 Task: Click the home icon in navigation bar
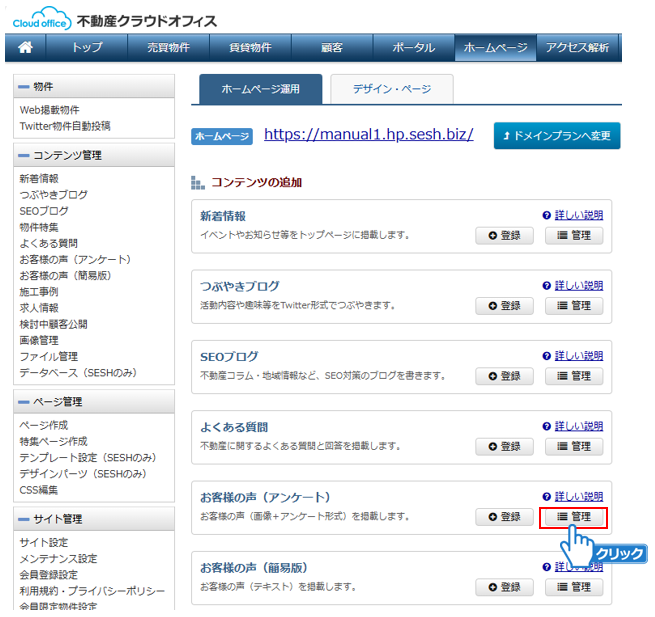[26, 47]
